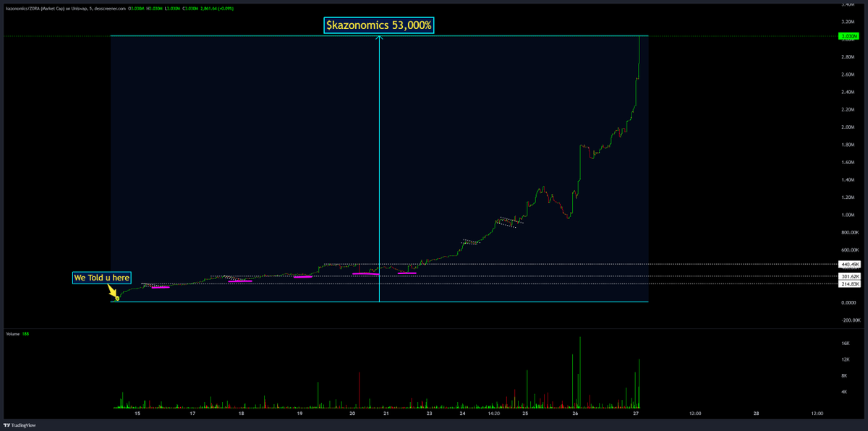The image size is (868, 431).
Task: Click date 26 on time axis
Action: 575,414
